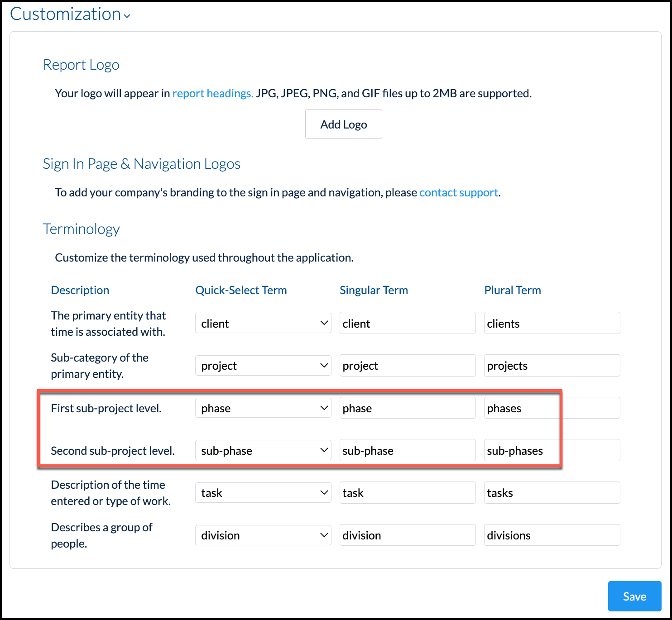This screenshot has width=672, height=620.
Task: Edit the plural term field showing phases
Action: point(551,408)
